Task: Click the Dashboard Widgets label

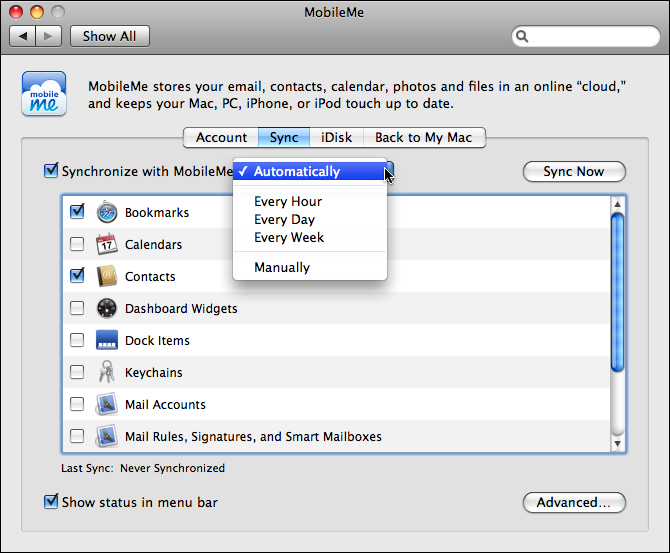Action: tap(181, 309)
